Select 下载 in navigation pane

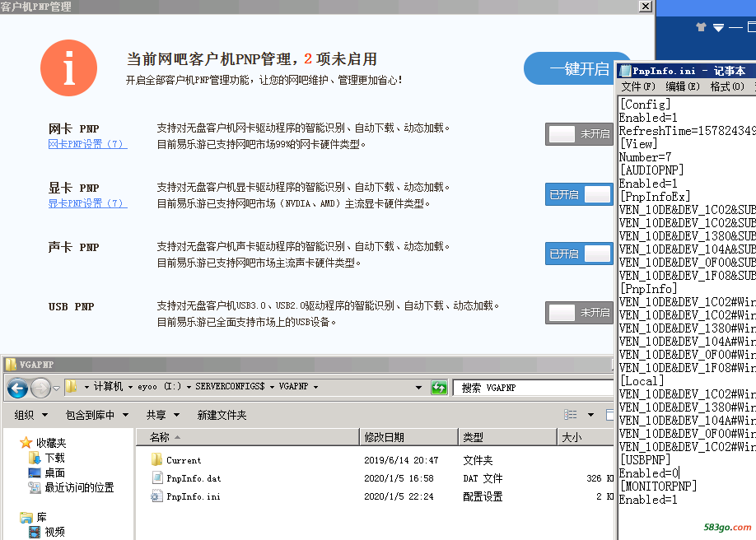point(54,458)
